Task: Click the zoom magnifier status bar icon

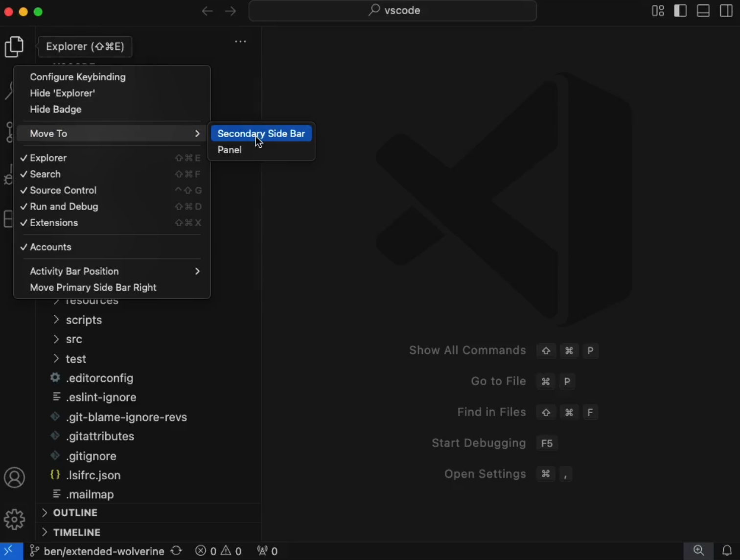Action: click(698, 551)
